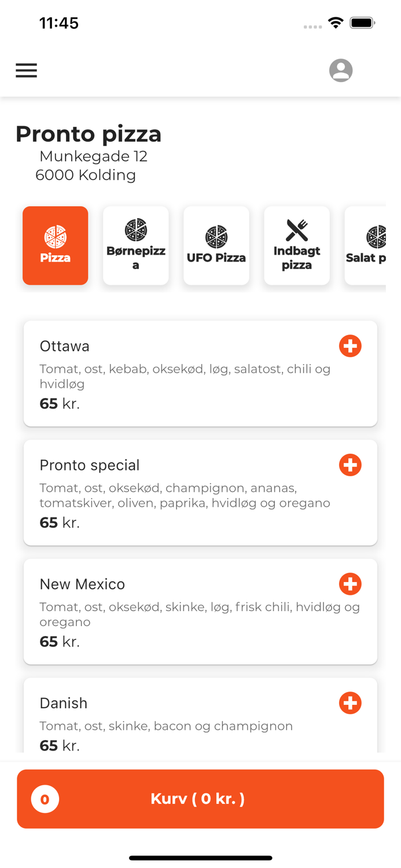Open the Pronto special item card

tap(200, 492)
